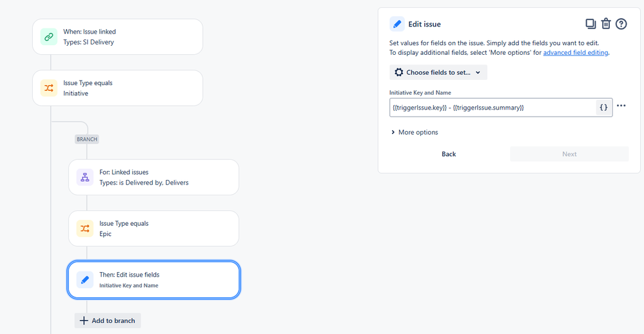Click the Back button

[x=449, y=154]
